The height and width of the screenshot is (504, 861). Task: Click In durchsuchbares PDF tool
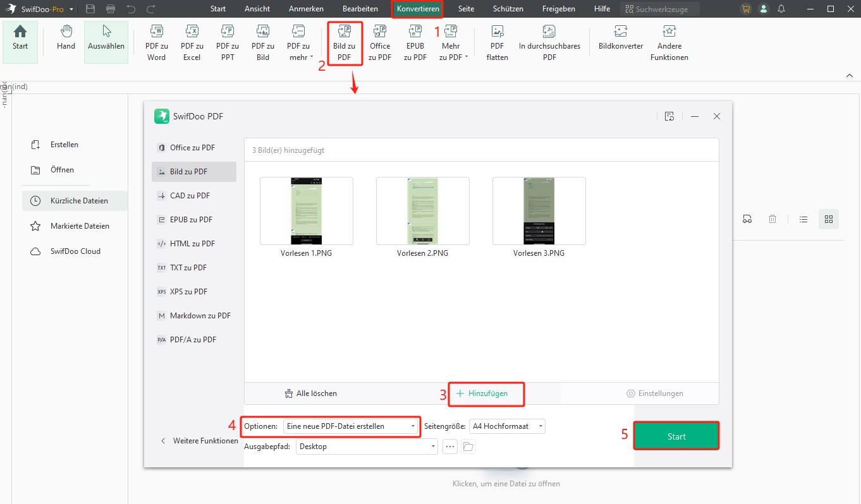pyautogui.click(x=549, y=43)
